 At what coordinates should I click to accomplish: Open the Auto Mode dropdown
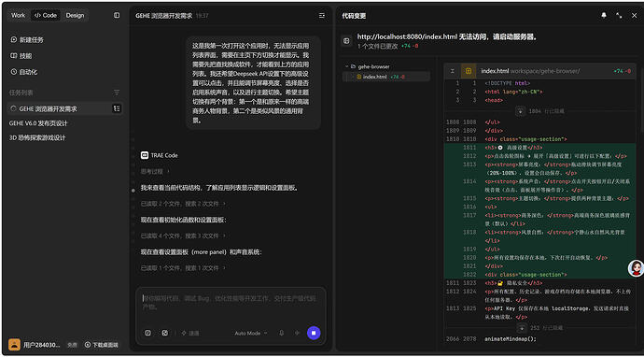pos(251,333)
